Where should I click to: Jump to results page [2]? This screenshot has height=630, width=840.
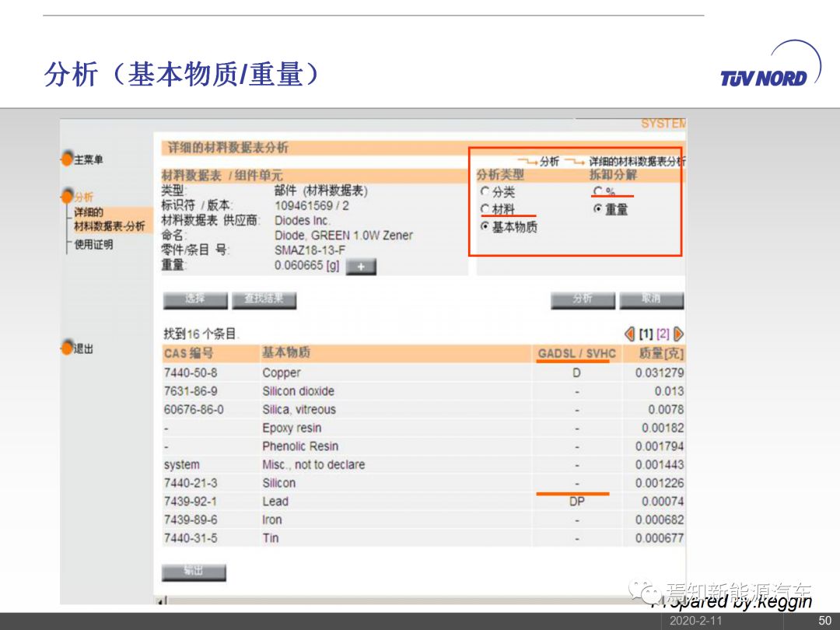click(663, 334)
